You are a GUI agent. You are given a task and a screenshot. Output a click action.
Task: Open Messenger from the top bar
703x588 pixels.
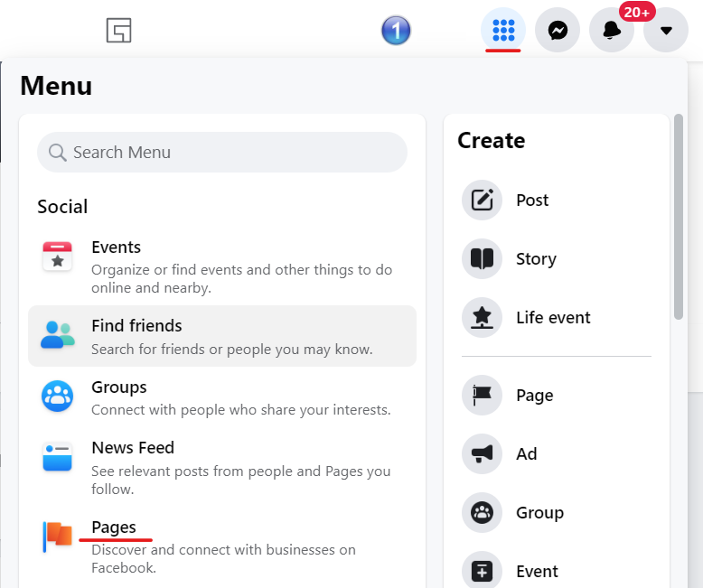pyautogui.click(x=558, y=31)
